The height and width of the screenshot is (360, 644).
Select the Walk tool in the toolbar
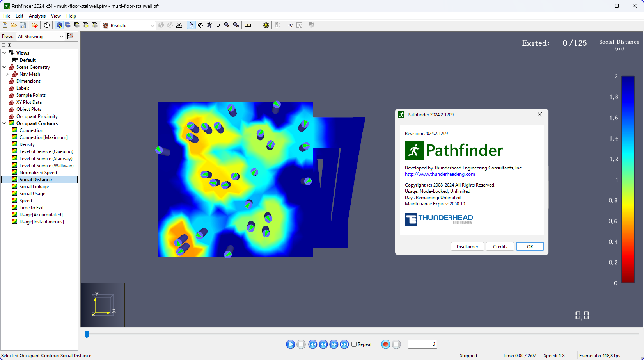point(209,25)
